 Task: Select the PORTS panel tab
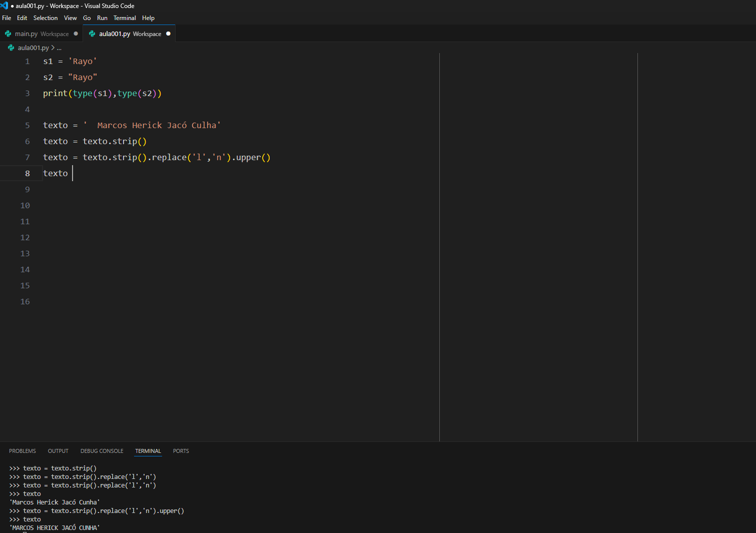pyautogui.click(x=181, y=451)
